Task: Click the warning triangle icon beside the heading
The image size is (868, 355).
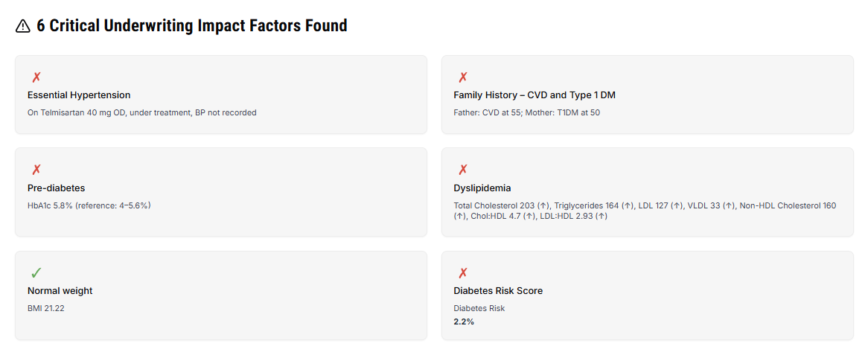Action: point(23,26)
